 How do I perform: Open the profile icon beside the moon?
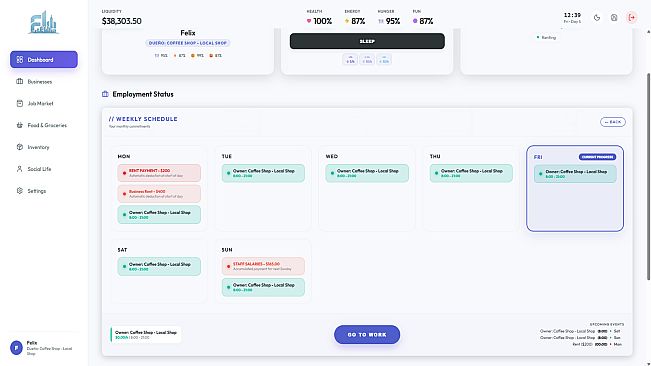coord(614,18)
